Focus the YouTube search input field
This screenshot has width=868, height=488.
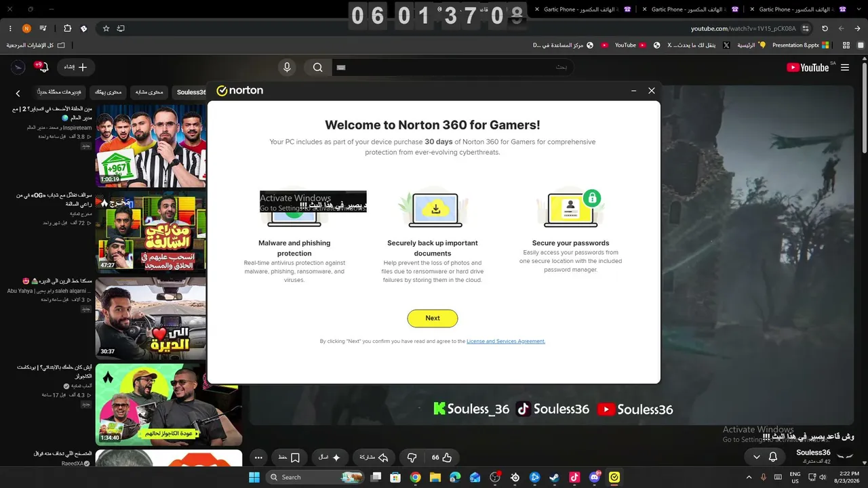[452, 68]
